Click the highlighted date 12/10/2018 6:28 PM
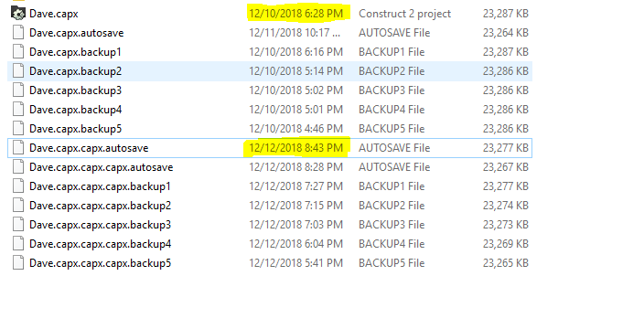This screenshot has height=329, width=644. [295, 14]
